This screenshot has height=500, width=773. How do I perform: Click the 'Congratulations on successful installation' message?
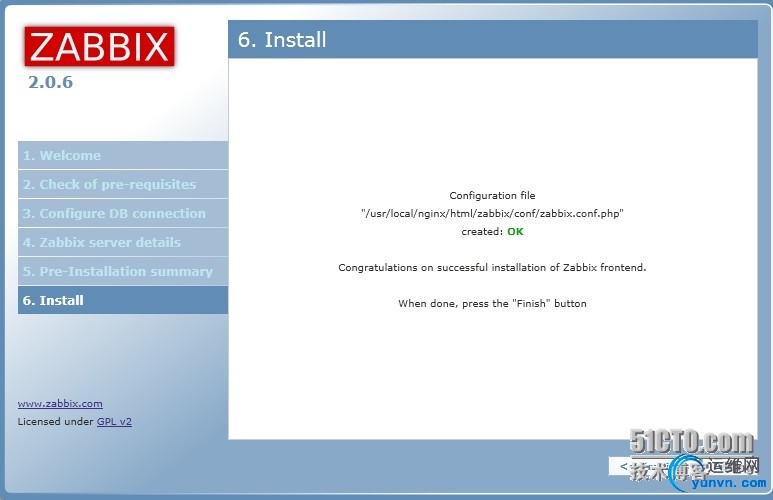[x=492, y=267]
